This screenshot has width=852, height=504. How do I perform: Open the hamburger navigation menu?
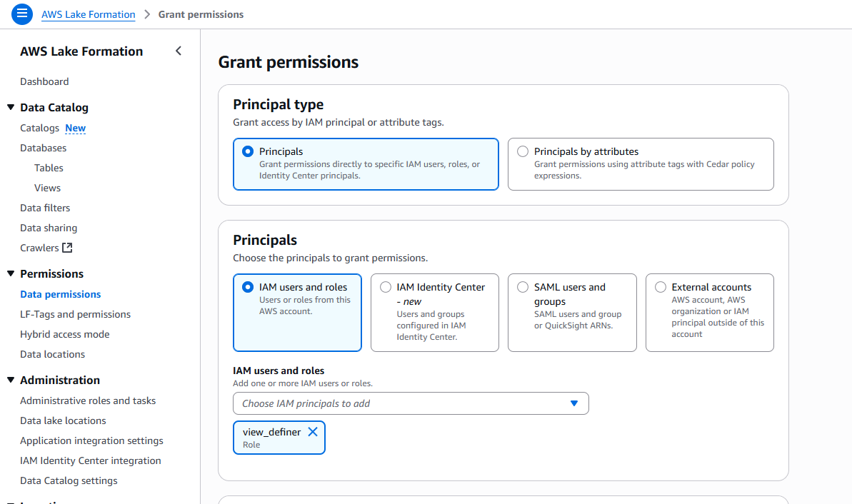[22, 14]
